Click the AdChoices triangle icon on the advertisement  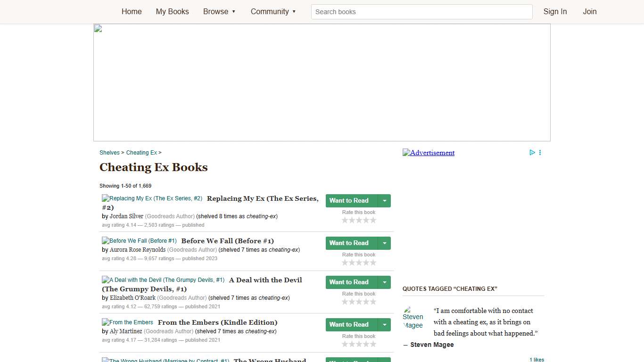532,152
